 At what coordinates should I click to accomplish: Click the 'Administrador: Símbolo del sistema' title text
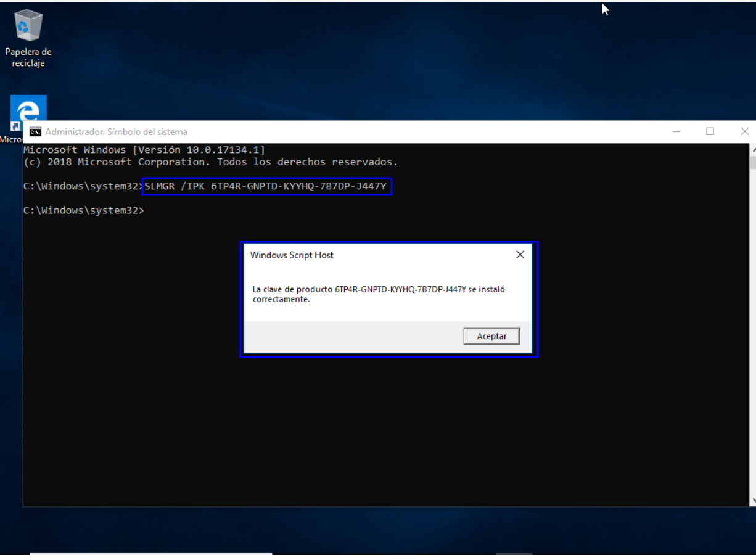[x=116, y=131]
